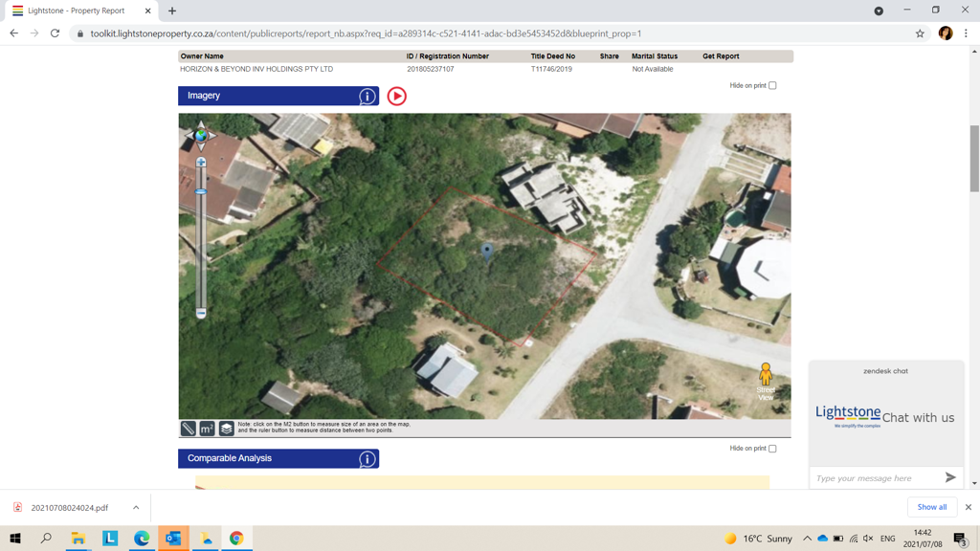Open Street View with the pegman icon
Screen dimensions: 980x551
tap(766, 375)
